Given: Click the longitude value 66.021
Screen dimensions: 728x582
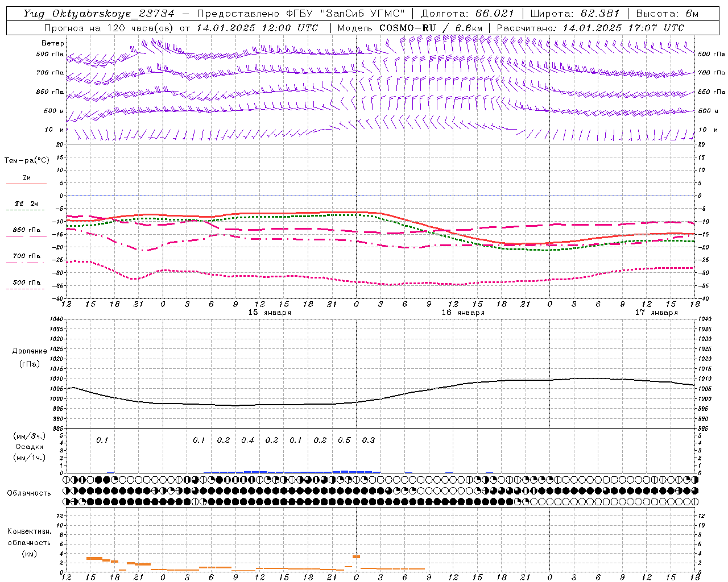Looking at the screenshot, I should click(x=495, y=14).
